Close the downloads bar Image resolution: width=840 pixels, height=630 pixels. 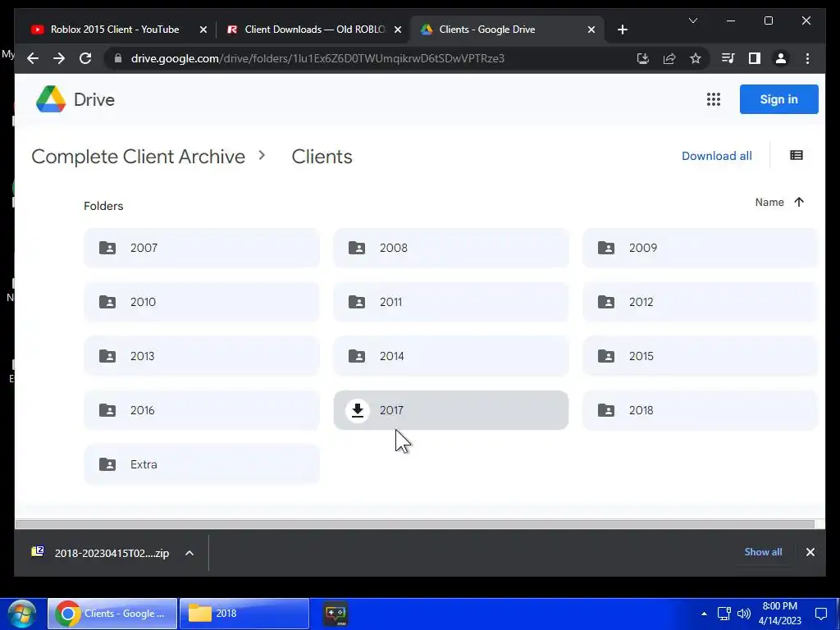(810, 552)
